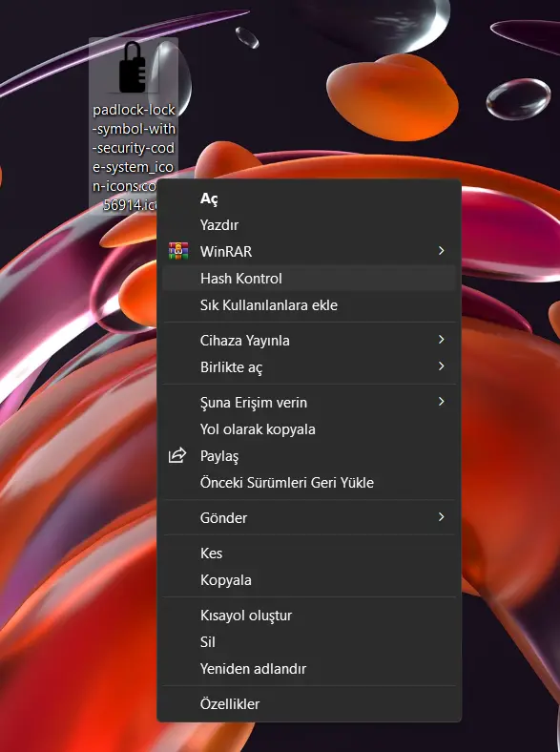Expand the Birlikte aç submenu chevron
This screenshot has height=752, width=560.
click(441, 366)
